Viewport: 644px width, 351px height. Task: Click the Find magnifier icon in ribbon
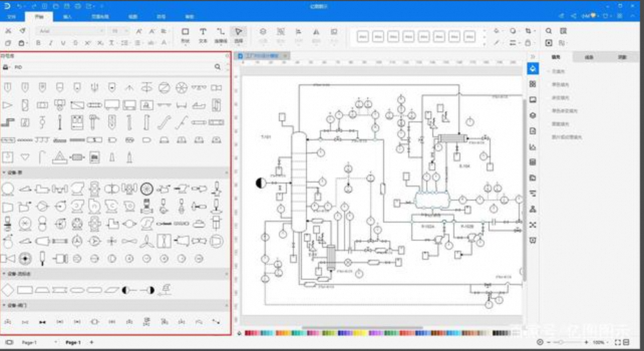(549, 31)
